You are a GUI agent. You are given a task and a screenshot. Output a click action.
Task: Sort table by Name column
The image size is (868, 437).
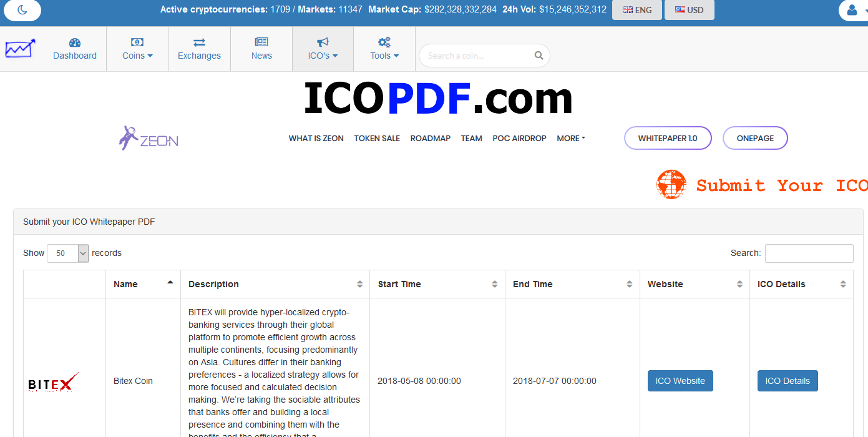point(143,284)
